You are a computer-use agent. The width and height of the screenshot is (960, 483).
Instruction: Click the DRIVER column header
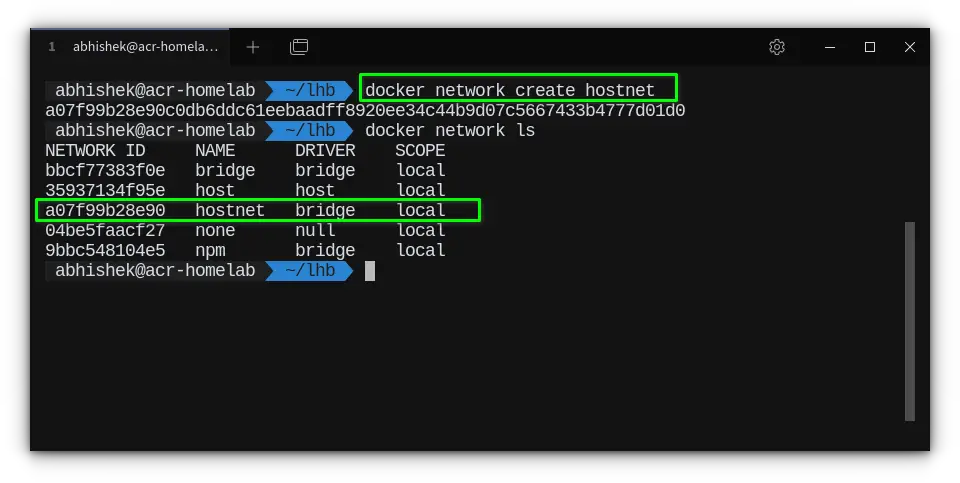coord(325,151)
